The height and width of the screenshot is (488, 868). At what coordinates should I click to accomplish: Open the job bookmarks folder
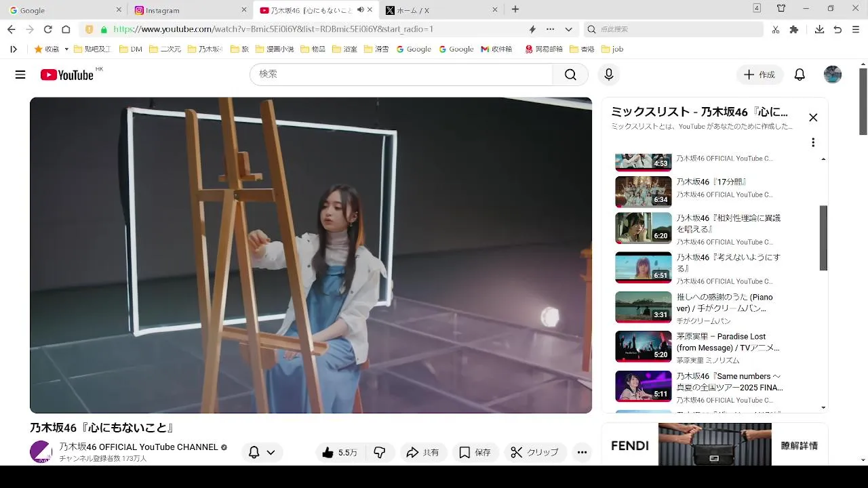[612, 49]
